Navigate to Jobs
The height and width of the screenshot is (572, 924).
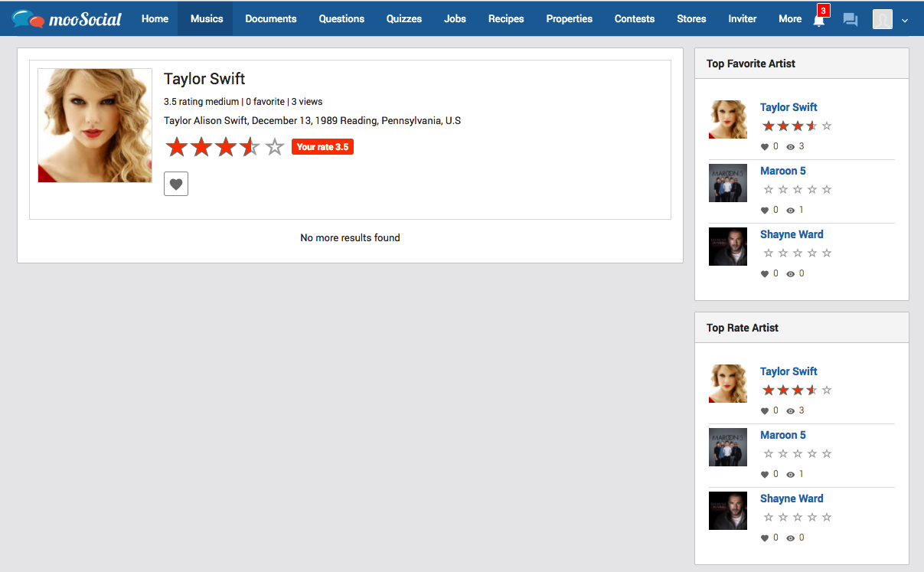455,19
